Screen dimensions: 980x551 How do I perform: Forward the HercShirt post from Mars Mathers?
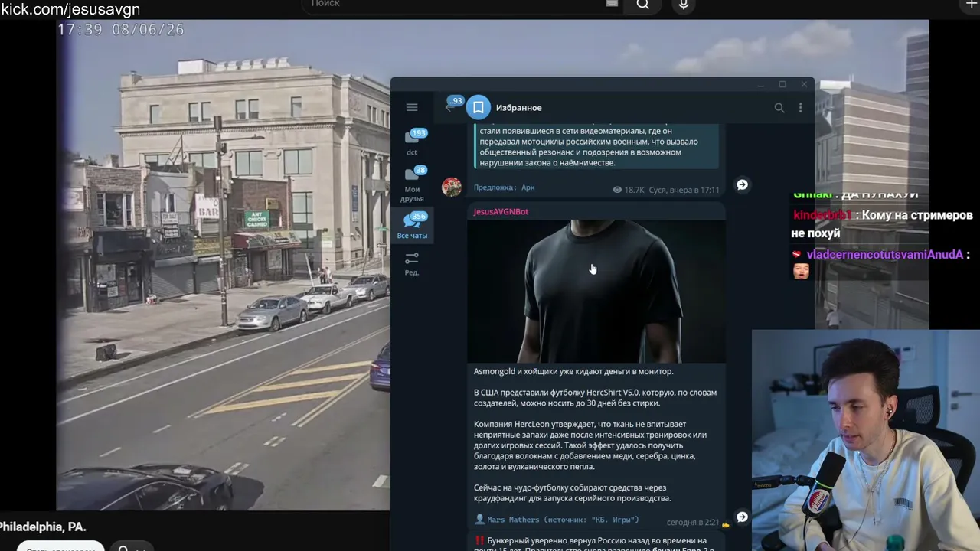[742, 517]
